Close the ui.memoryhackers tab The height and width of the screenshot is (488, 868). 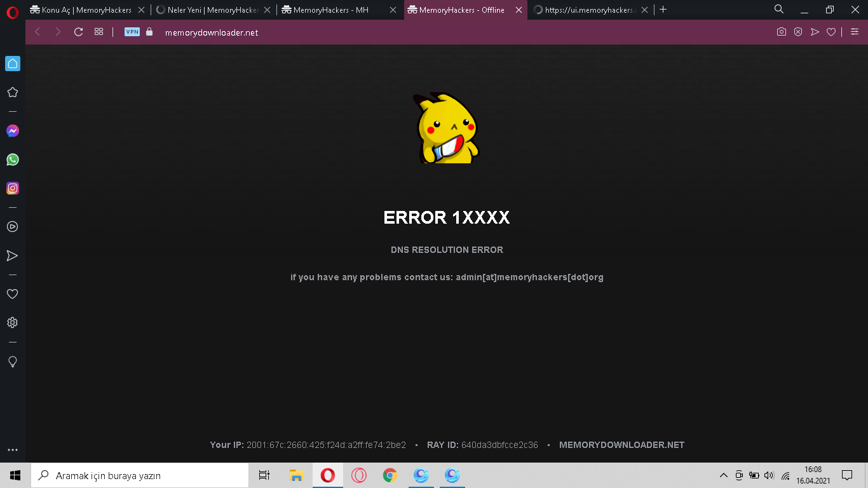644,10
